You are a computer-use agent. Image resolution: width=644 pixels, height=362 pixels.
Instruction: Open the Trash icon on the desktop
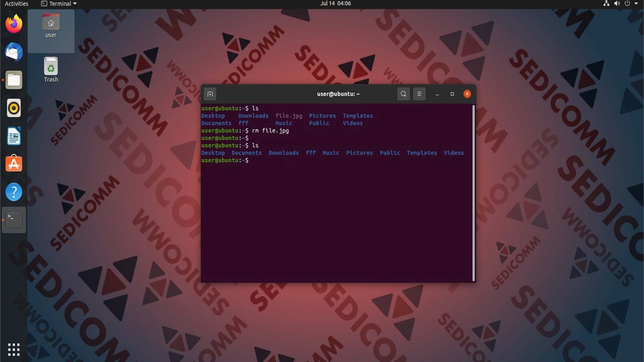click(x=51, y=70)
